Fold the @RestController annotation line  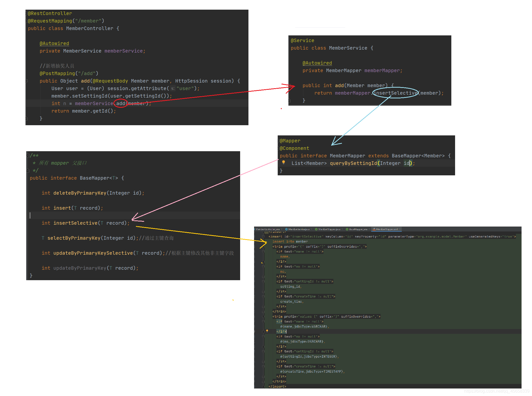[x=27, y=13]
